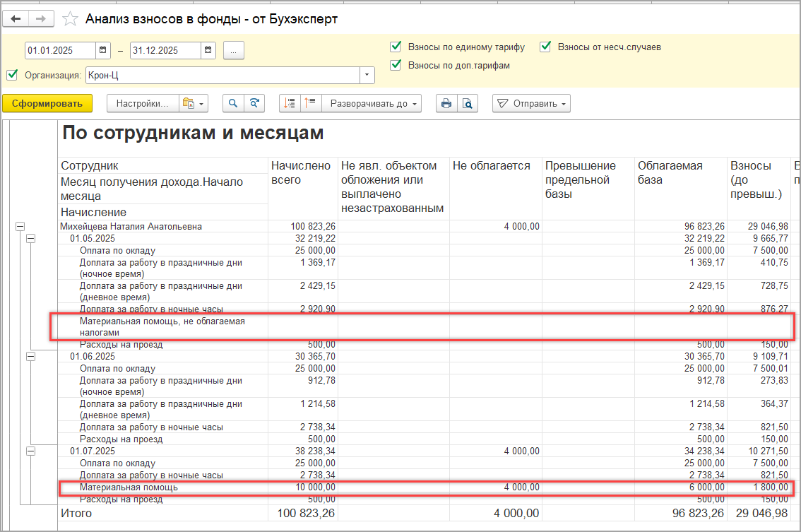Print the report with printer icon
Image resolution: width=801 pixels, height=532 pixels.
point(446,103)
